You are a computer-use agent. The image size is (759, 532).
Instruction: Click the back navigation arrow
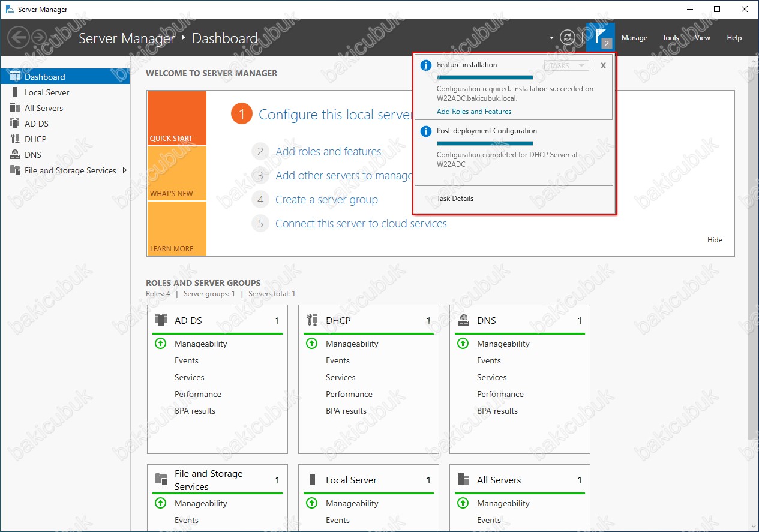[x=17, y=37]
